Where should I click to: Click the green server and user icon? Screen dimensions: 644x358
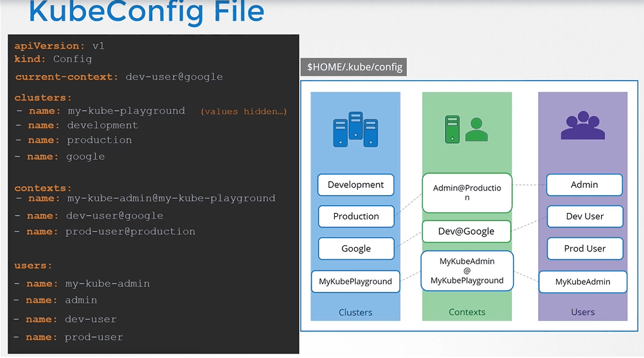[466, 130]
